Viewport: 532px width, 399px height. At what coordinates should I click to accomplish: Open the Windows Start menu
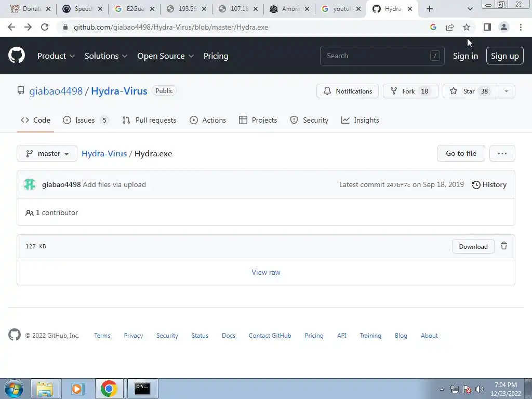click(14, 389)
